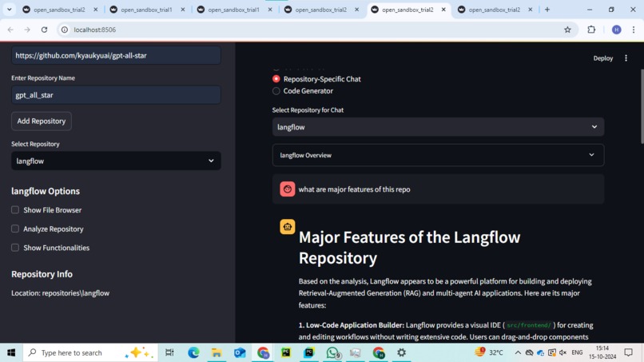
Task: Open the Select Repository for Chat dropdown
Action: click(x=438, y=127)
